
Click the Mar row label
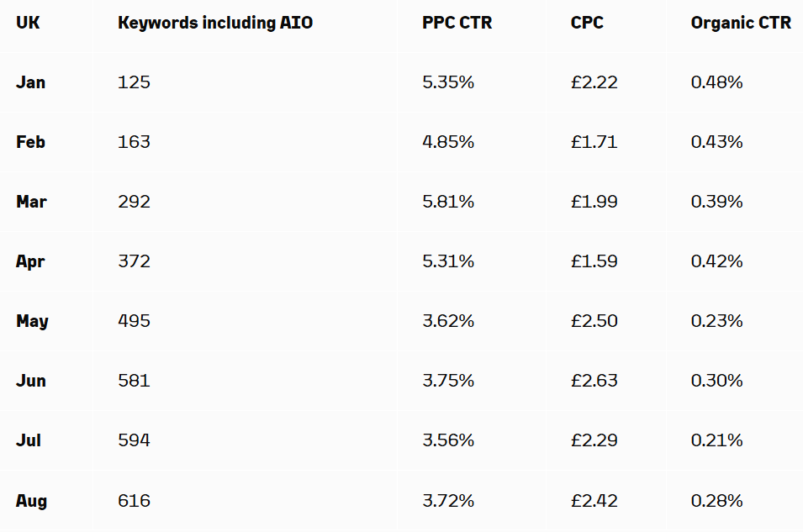31,202
